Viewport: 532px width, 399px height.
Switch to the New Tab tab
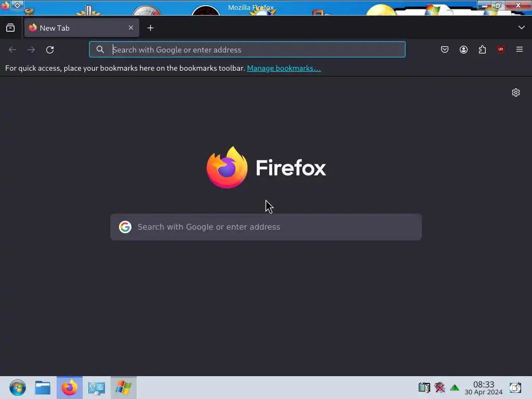pyautogui.click(x=82, y=28)
